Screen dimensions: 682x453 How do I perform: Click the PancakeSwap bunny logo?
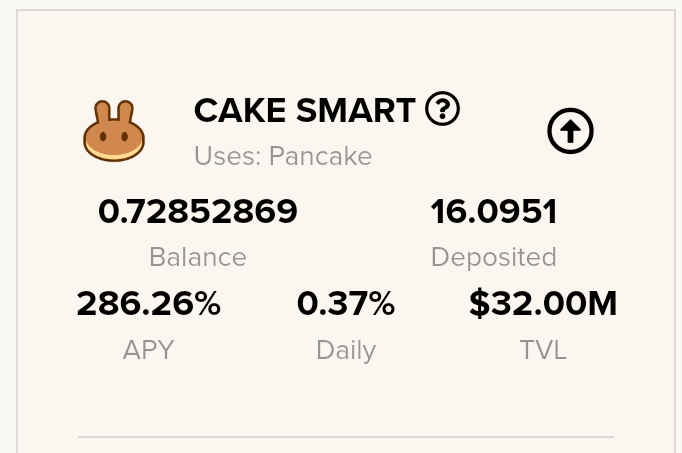pyautogui.click(x=114, y=131)
